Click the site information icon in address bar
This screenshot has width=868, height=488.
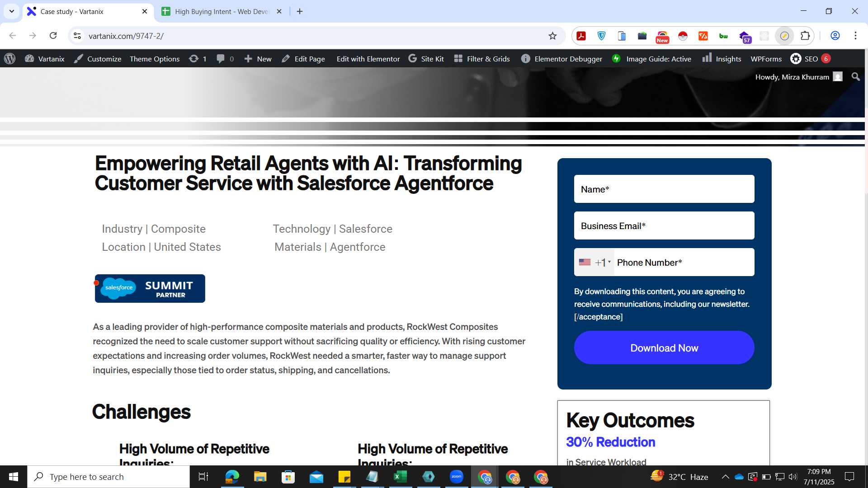point(77,36)
